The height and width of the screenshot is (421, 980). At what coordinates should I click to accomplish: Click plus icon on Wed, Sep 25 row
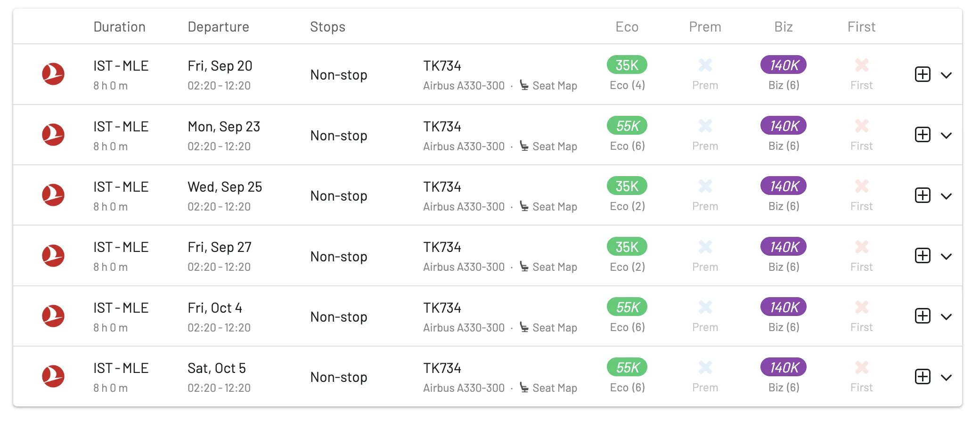[922, 195]
